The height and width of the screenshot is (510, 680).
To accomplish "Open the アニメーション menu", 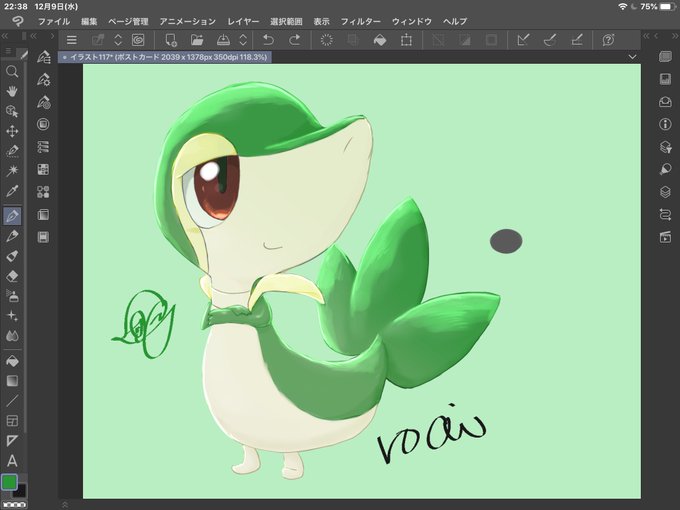I will click(x=187, y=21).
